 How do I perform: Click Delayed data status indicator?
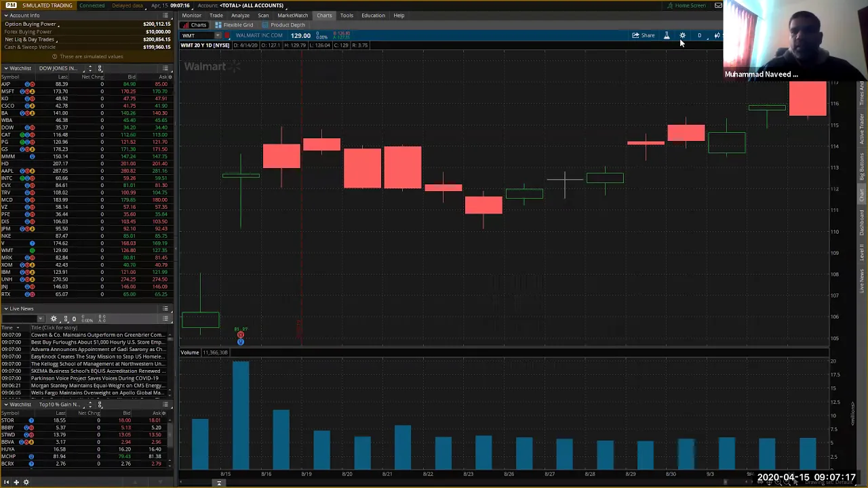tap(127, 5)
